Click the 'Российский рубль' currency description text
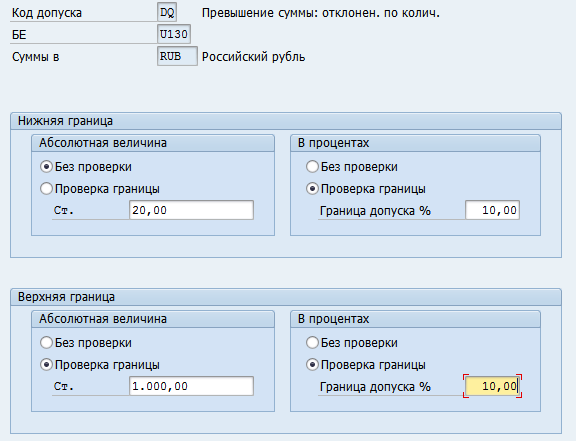This screenshot has height=441, width=576. point(253,57)
